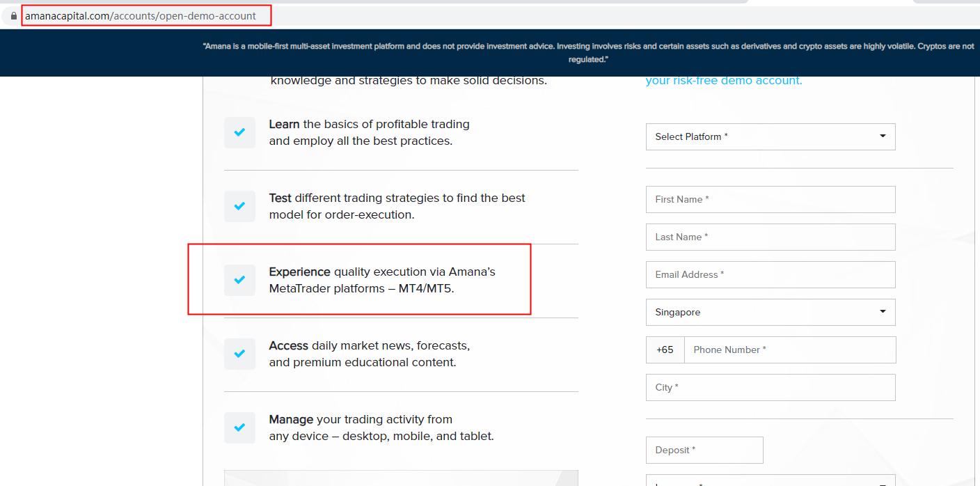Click the checkmark icon beside "Access daily market news"
The width and height of the screenshot is (980, 486).
click(x=239, y=354)
